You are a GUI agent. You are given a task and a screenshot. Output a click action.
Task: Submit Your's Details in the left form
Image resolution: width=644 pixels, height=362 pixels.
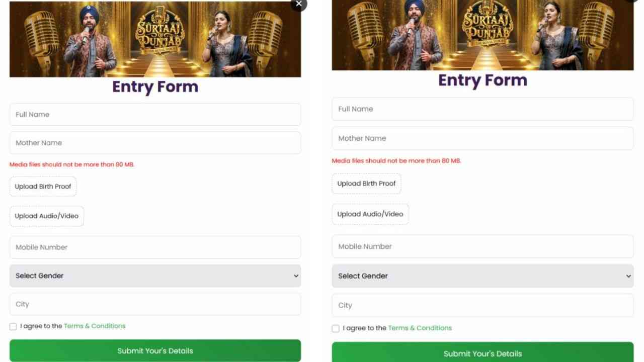[x=155, y=350]
